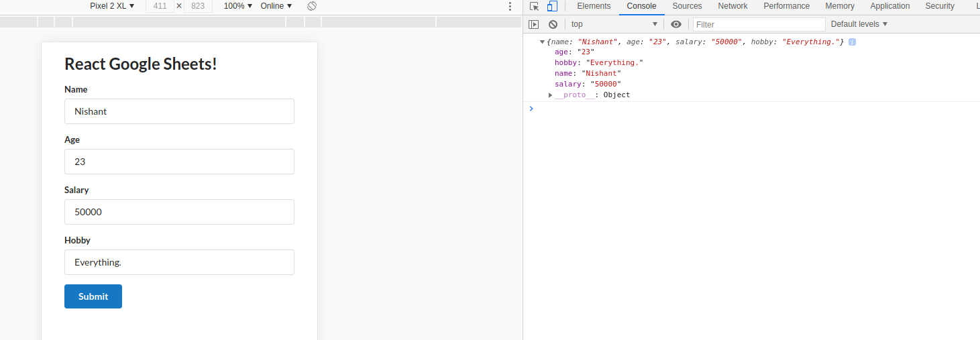Click the Hobby field label
Viewport: 980px width, 340px height.
point(77,240)
